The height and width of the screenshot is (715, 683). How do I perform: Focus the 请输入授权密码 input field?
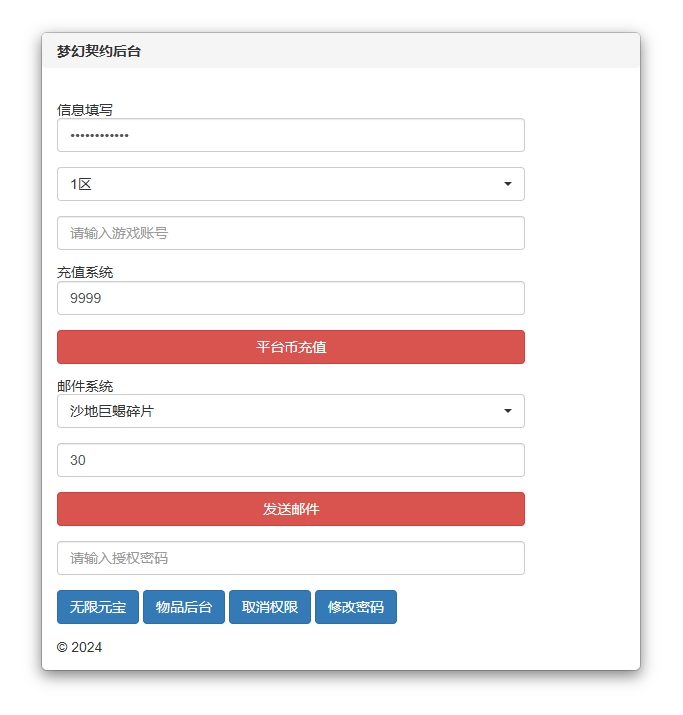tap(290, 558)
